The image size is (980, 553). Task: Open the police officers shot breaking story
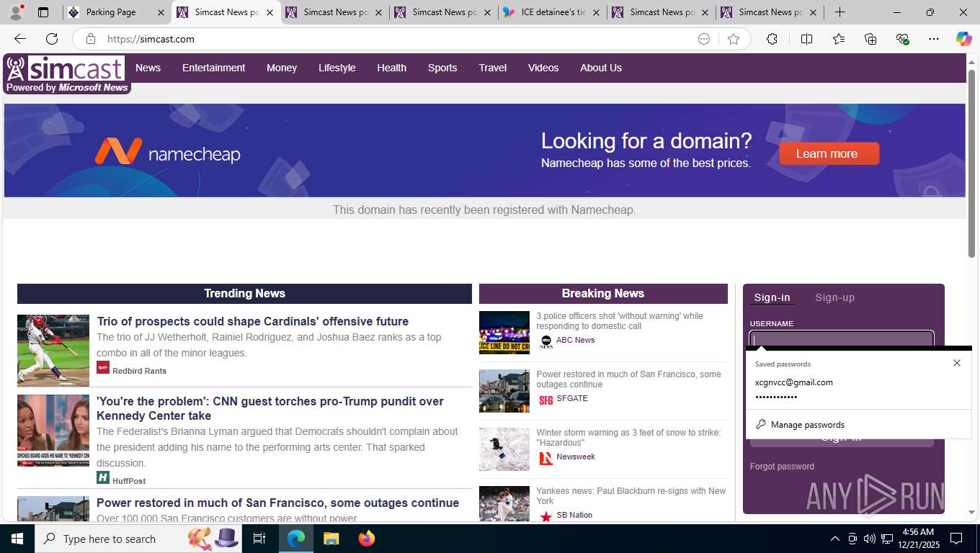[x=620, y=321]
